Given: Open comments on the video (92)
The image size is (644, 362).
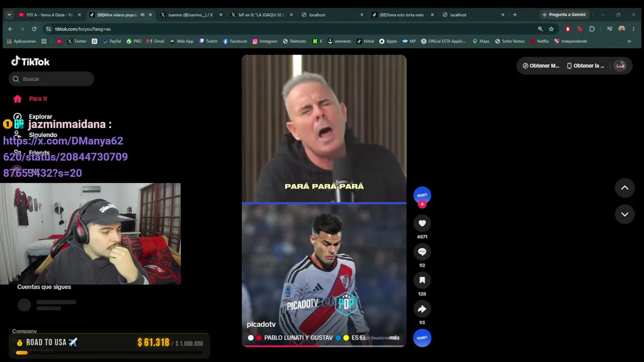Looking at the screenshot, I should (x=422, y=252).
